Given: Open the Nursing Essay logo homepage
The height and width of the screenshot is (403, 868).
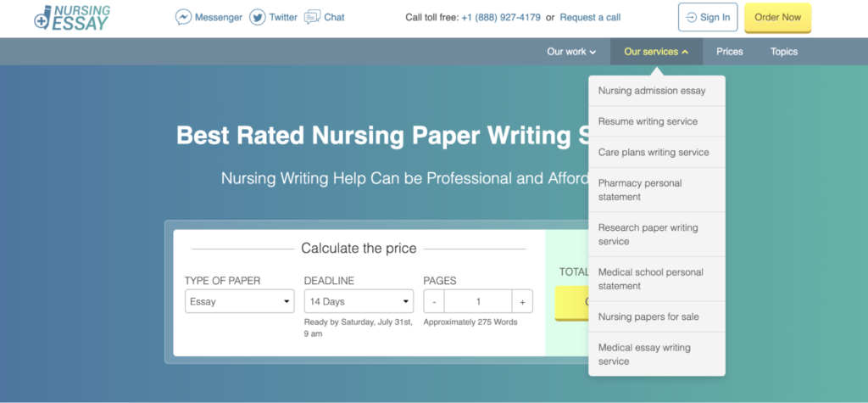Looking at the screenshot, I should [x=72, y=18].
